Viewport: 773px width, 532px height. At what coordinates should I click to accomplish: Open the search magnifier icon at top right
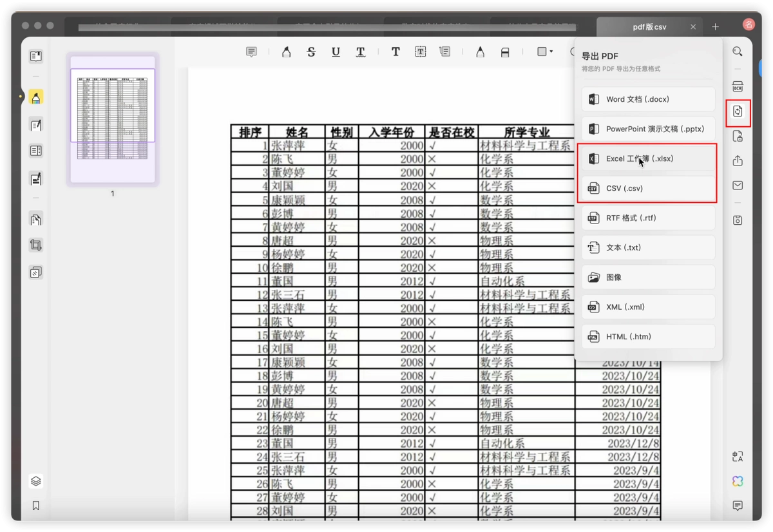click(x=738, y=52)
